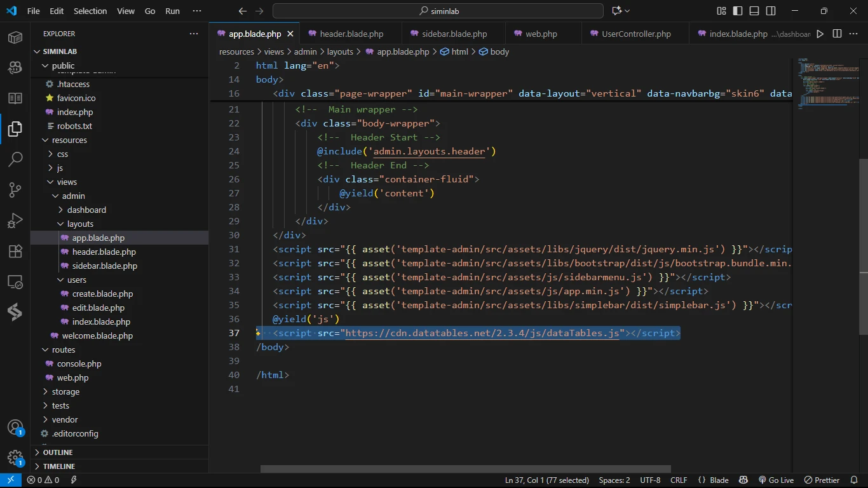The image size is (868, 488).
Task: Click the Split Editor icon
Action: pos(837,34)
